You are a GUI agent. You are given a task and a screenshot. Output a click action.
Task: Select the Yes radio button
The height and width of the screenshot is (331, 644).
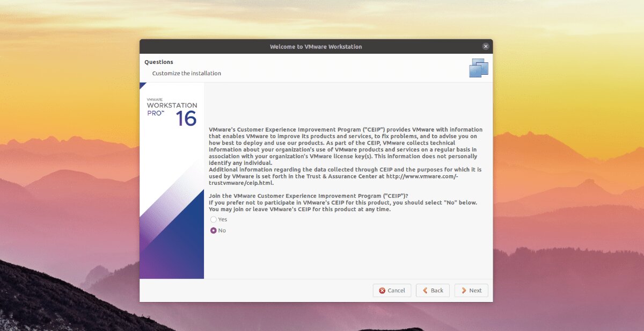coord(214,219)
